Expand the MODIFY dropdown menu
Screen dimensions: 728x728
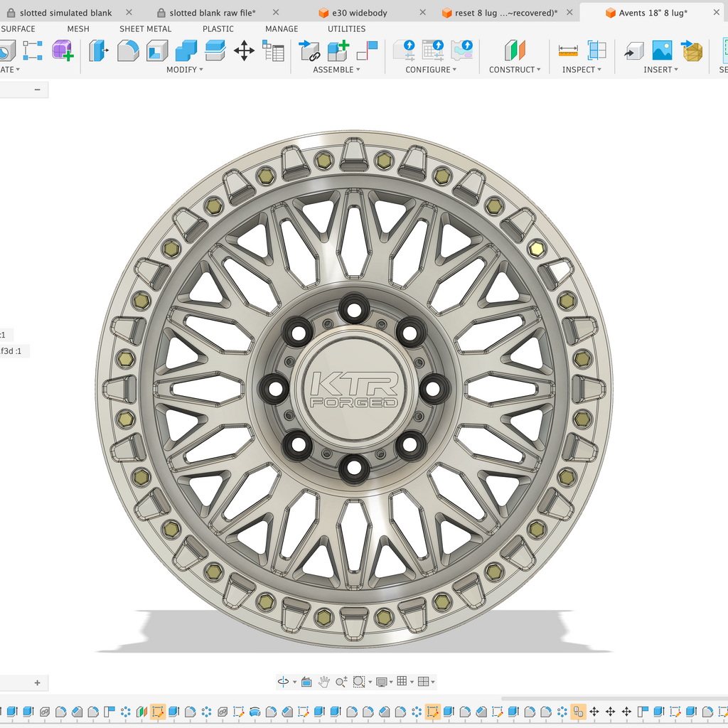pyautogui.click(x=184, y=70)
